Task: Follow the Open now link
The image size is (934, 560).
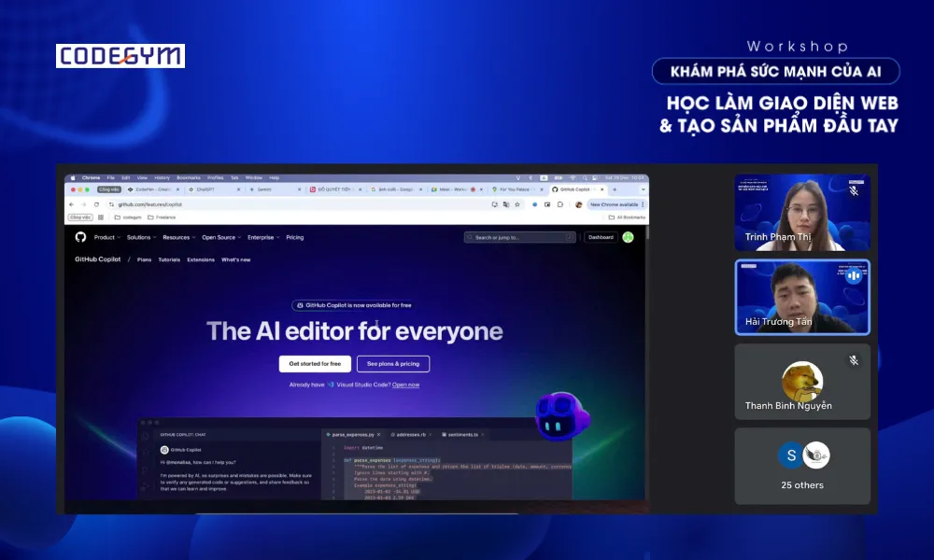Action: [405, 385]
